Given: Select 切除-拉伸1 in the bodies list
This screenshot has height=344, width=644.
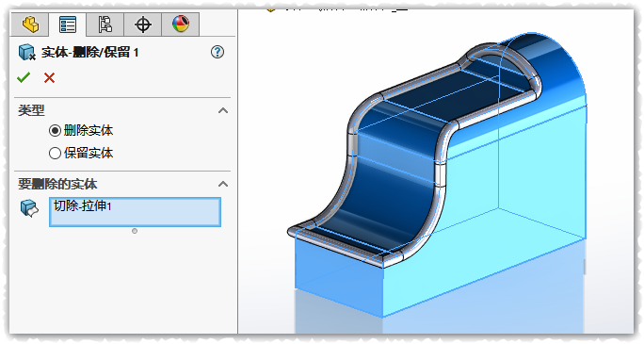Looking at the screenshot, I should (x=83, y=205).
